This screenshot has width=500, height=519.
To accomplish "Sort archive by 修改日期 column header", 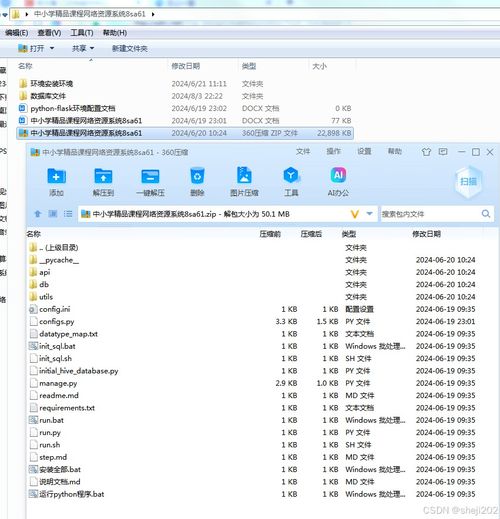I will tap(427, 234).
